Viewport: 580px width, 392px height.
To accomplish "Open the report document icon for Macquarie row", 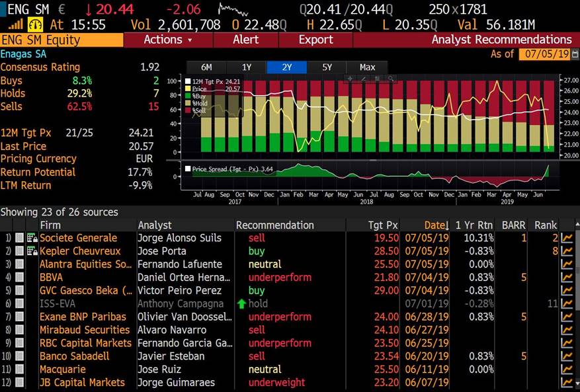I will click(19, 370).
